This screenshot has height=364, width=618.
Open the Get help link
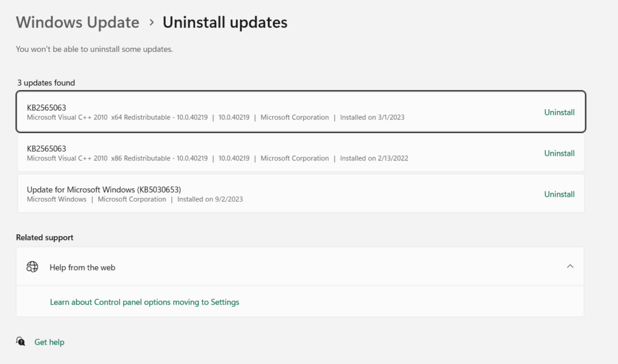[x=49, y=342]
